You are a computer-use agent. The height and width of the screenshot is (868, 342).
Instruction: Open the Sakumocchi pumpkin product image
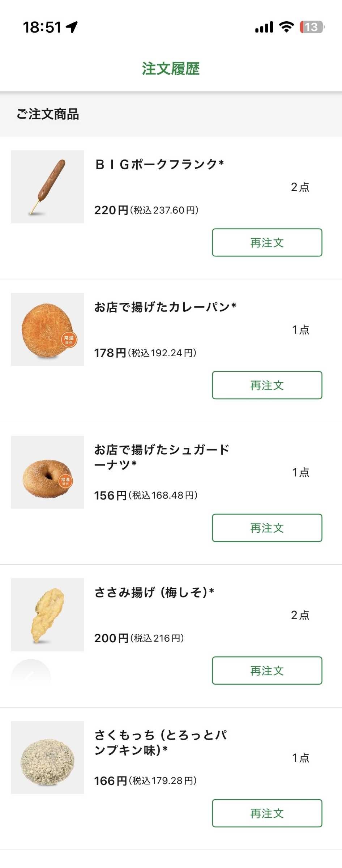tap(47, 757)
